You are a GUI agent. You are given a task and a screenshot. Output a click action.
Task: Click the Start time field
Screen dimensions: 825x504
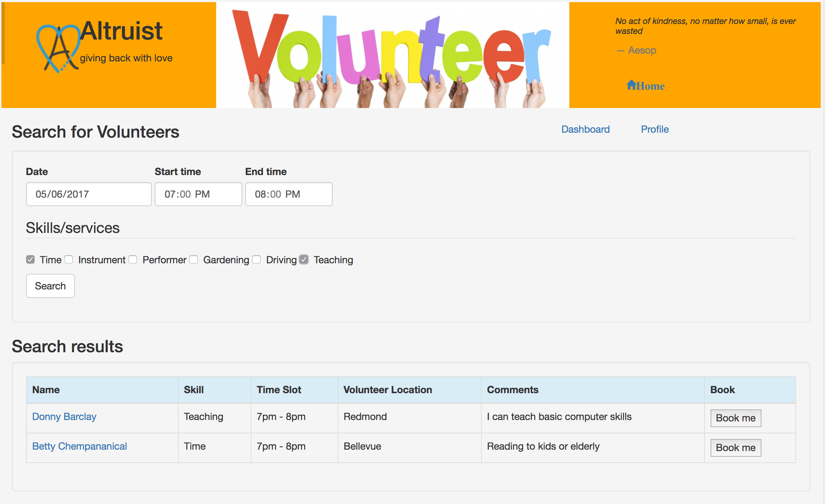point(198,194)
